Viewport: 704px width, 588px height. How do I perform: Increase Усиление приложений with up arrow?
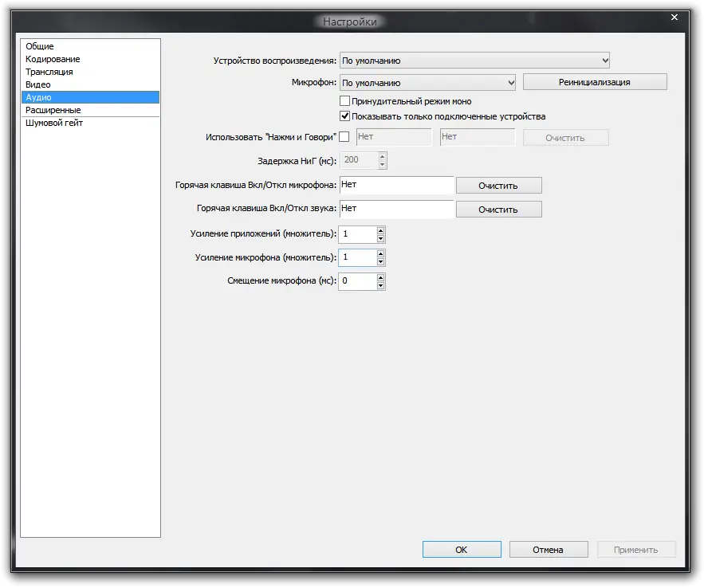click(381, 230)
